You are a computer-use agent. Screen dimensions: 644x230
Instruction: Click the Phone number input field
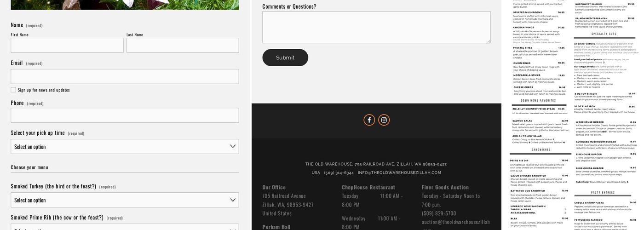click(x=125, y=115)
